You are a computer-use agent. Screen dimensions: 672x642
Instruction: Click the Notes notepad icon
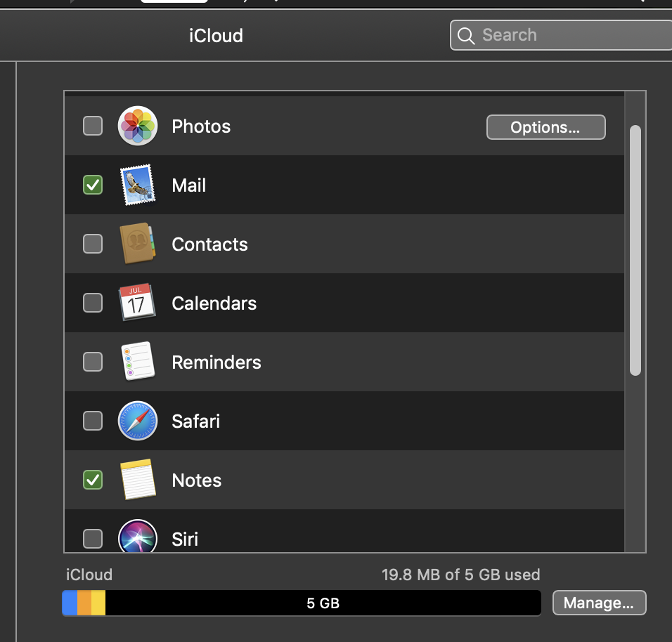[x=138, y=479]
